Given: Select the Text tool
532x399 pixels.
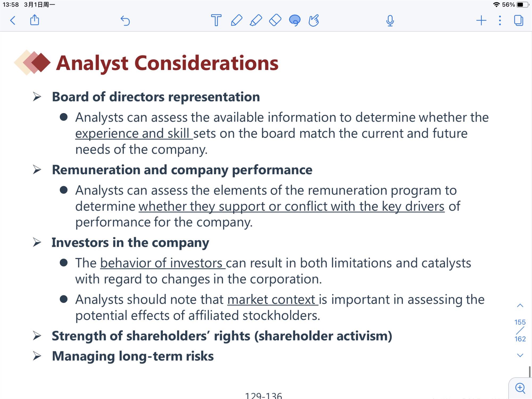Looking at the screenshot, I should pos(216,20).
